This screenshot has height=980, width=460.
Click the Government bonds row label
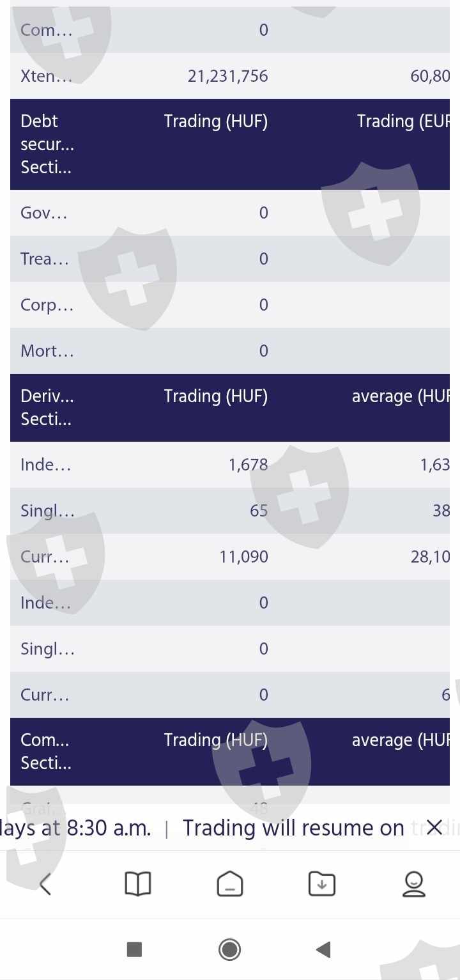(44, 213)
